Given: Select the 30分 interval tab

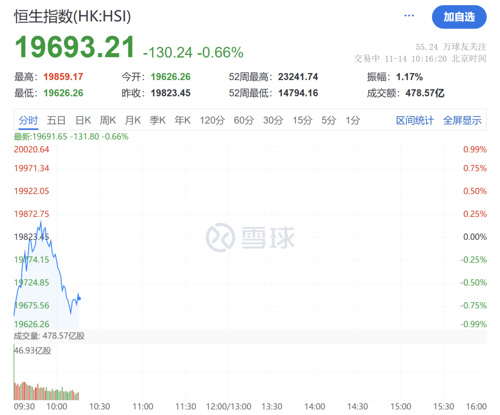Looking at the screenshot, I should click(273, 120).
